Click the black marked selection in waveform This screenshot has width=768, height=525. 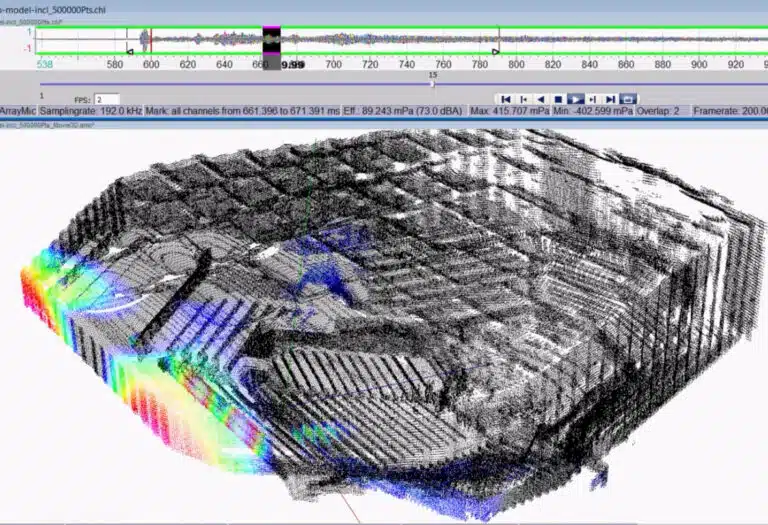[x=271, y=42]
